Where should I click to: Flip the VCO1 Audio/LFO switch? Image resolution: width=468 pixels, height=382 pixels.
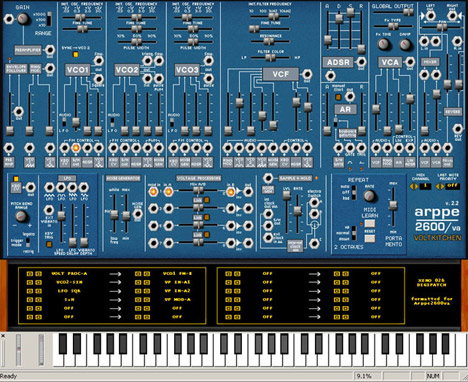(65, 121)
